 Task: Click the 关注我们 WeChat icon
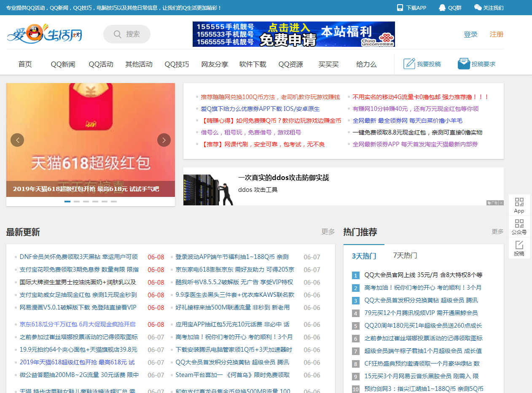pyautogui.click(x=478, y=7)
